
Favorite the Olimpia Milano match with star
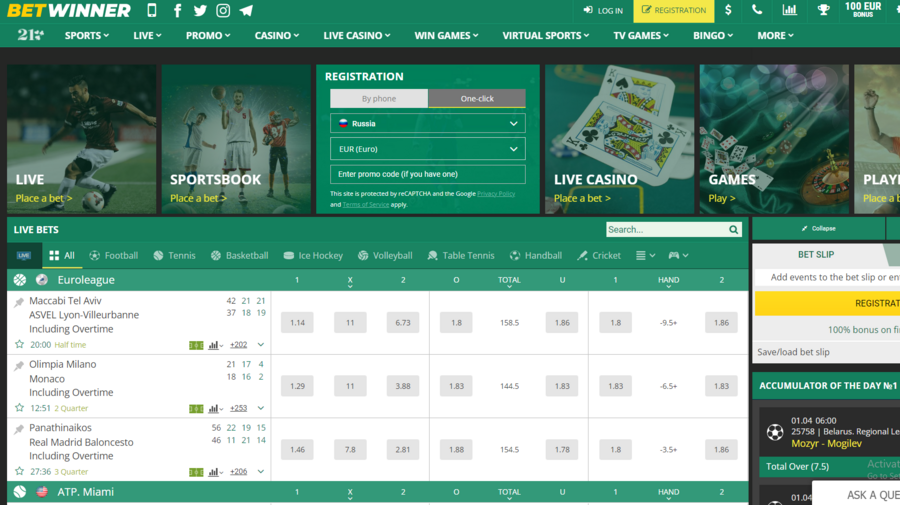pos(19,408)
